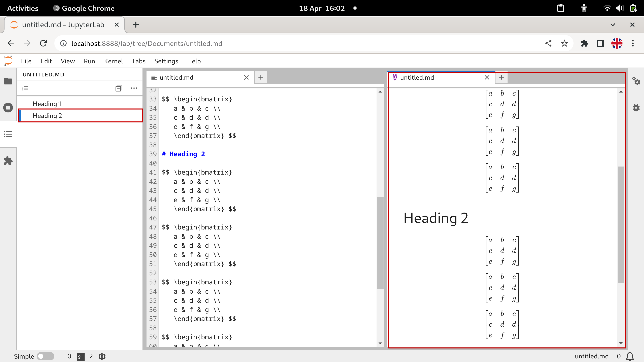Click the Table of Contents sidebar icon
The height and width of the screenshot is (362, 644).
pyautogui.click(x=8, y=134)
